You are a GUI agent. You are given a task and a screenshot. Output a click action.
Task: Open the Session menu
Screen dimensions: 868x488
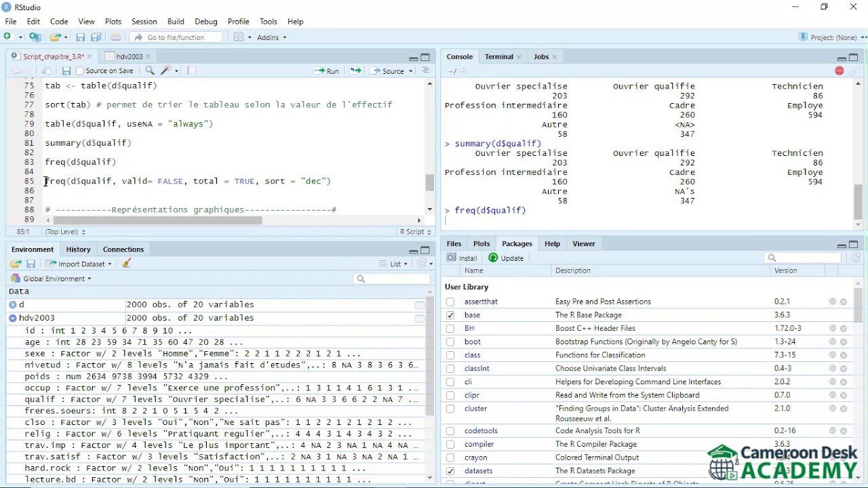pos(144,22)
